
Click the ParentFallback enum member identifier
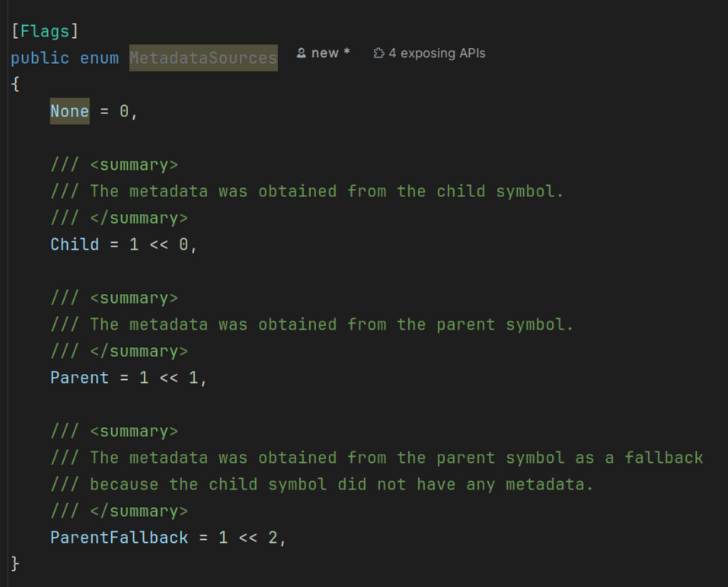coord(119,538)
